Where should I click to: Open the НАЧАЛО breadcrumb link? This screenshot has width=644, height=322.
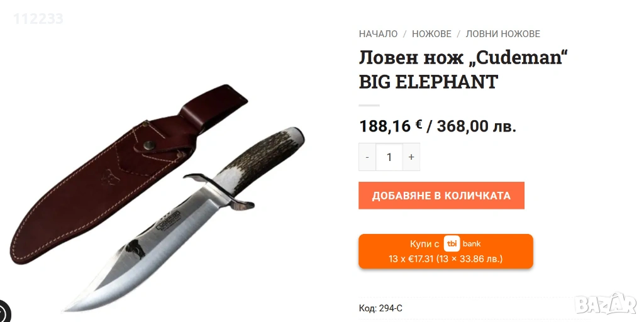(378, 34)
